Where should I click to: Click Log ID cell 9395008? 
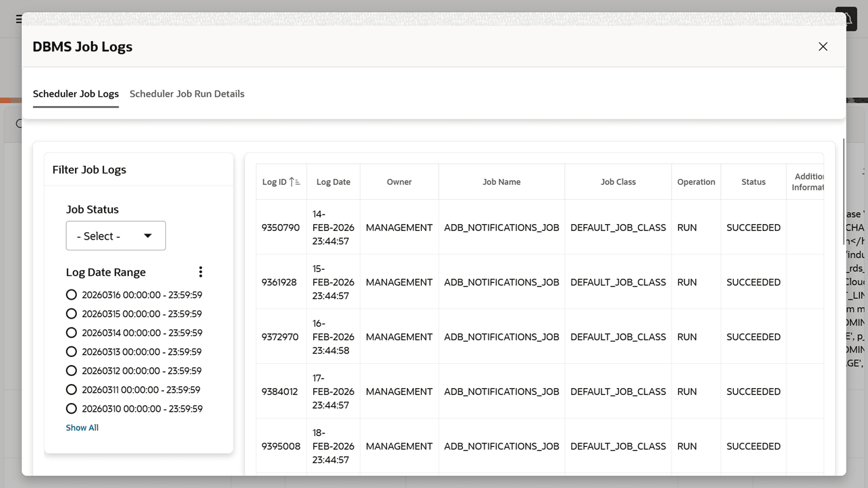tap(281, 446)
